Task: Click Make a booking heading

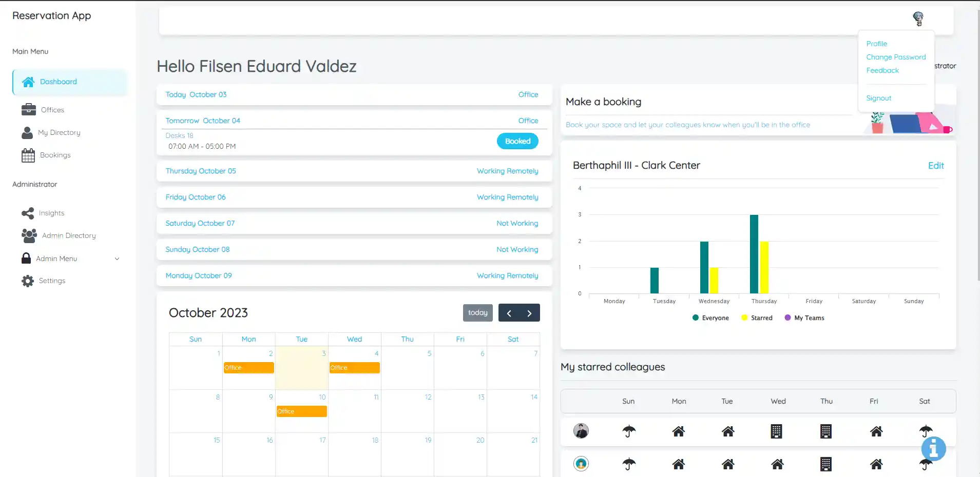Action: pos(603,102)
